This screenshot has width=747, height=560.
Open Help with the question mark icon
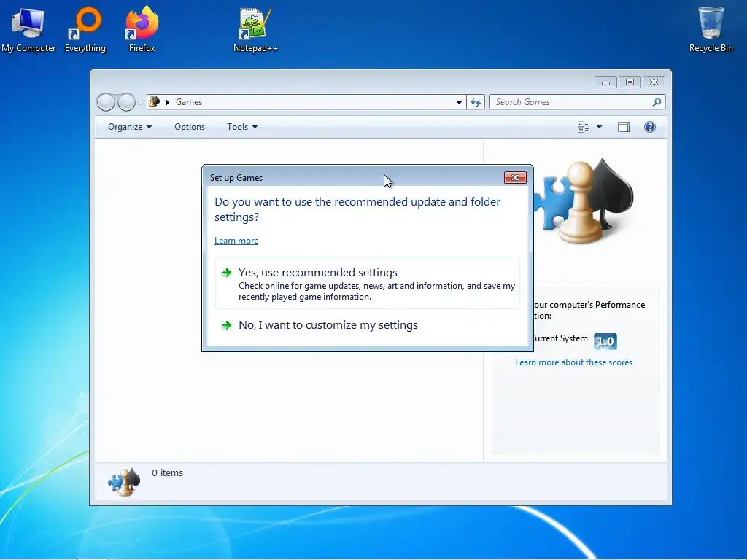pyautogui.click(x=650, y=127)
